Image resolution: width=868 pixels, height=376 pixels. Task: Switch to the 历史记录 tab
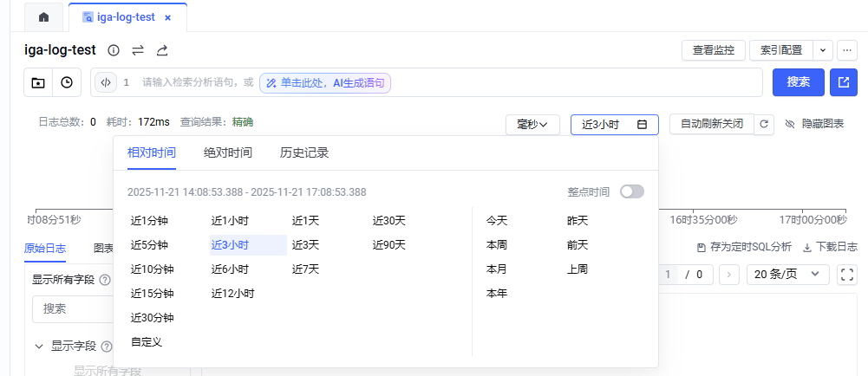click(304, 152)
